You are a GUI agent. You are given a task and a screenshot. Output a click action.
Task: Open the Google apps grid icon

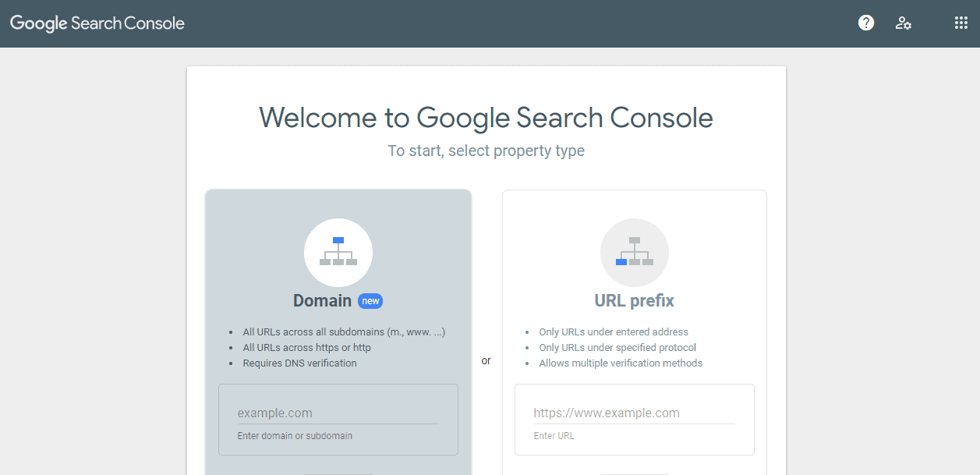click(x=961, y=23)
